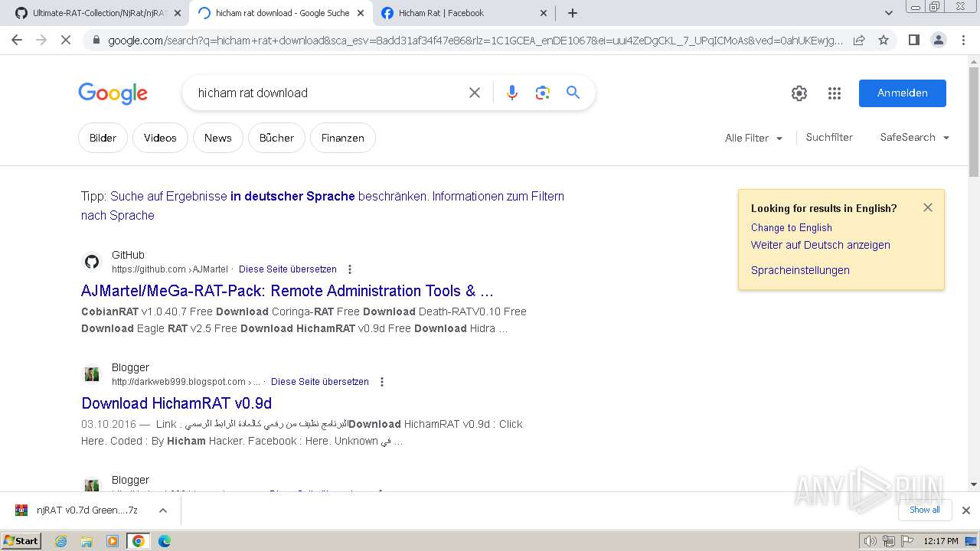980x551 pixels.
Task: Filter results by News
Action: [x=217, y=138]
